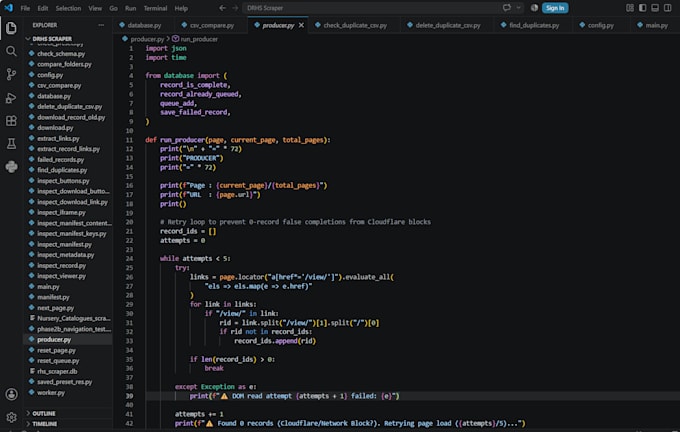
Task: Go back with the navigation arrow
Action: click(222, 8)
